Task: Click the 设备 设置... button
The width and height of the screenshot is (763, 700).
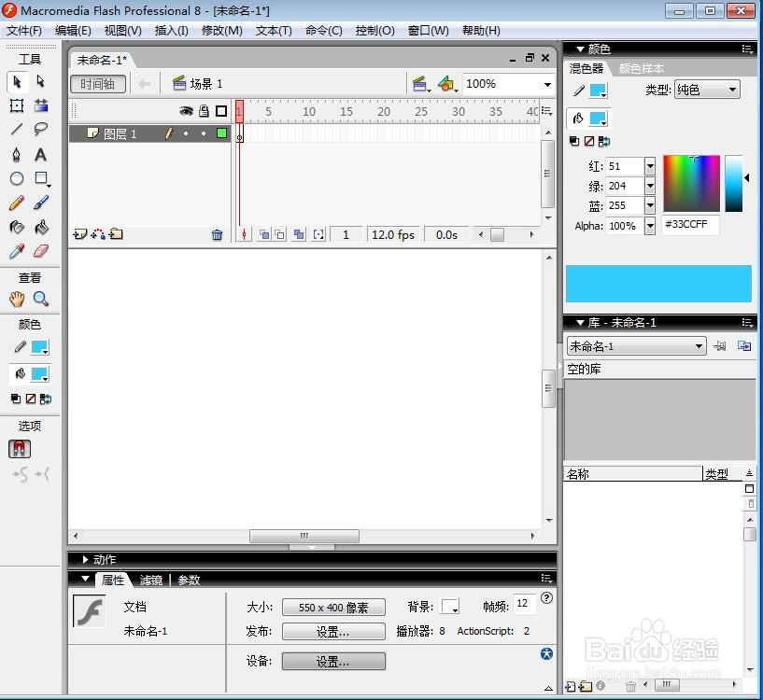Action: pos(333,662)
